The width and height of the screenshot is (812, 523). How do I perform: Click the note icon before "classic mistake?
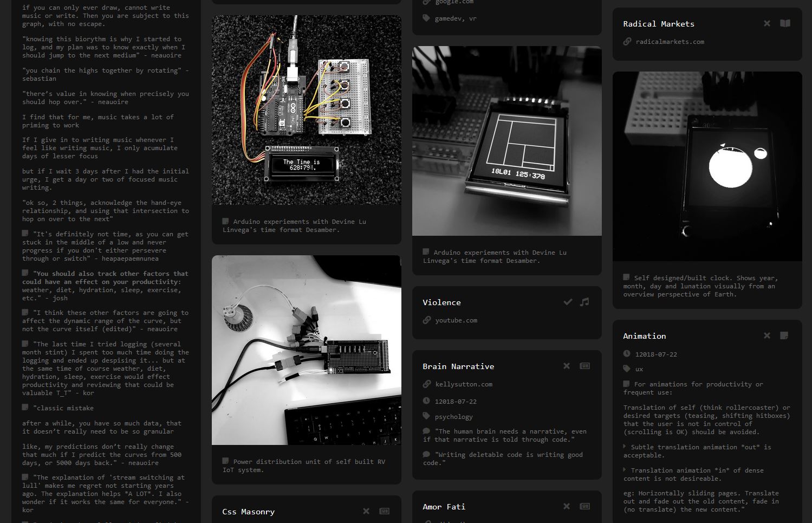click(x=25, y=407)
